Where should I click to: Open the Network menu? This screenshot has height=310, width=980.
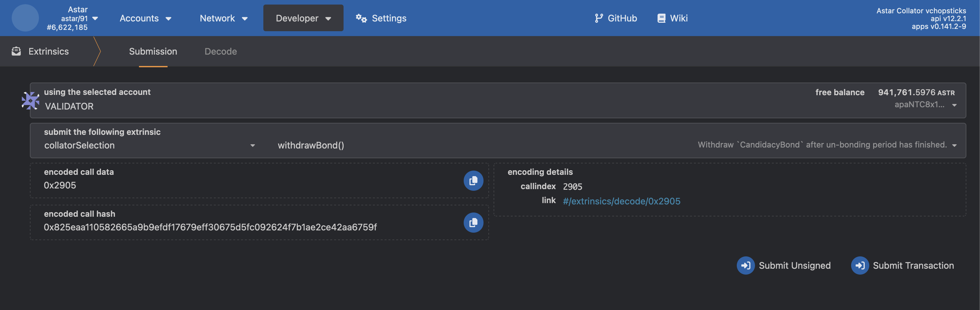pyautogui.click(x=223, y=18)
